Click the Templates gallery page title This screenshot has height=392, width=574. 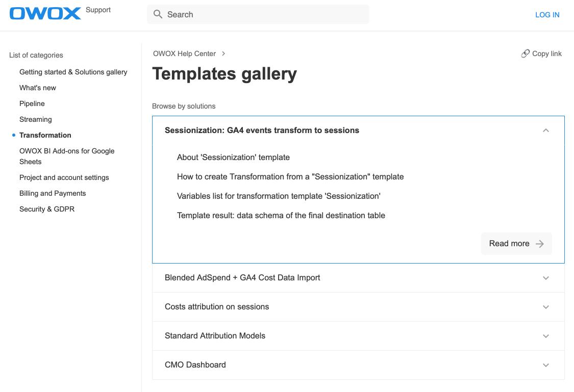pyautogui.click(x=224, y=74)
